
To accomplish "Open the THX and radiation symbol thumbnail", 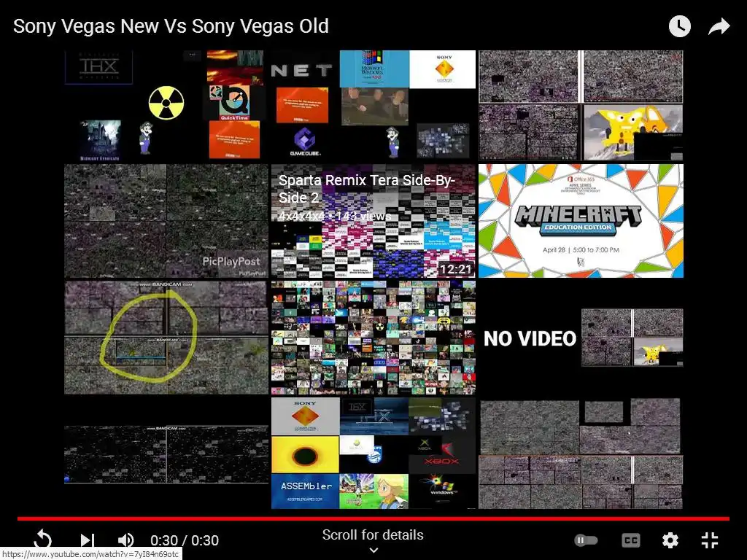I will pos(166,105).
